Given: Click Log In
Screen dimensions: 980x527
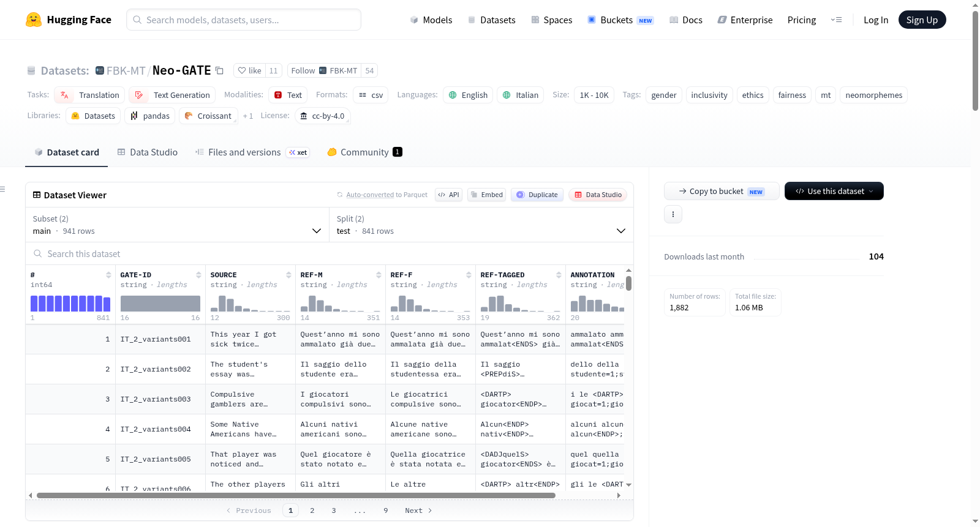Looking at the screenshot, I should [876, 20].
